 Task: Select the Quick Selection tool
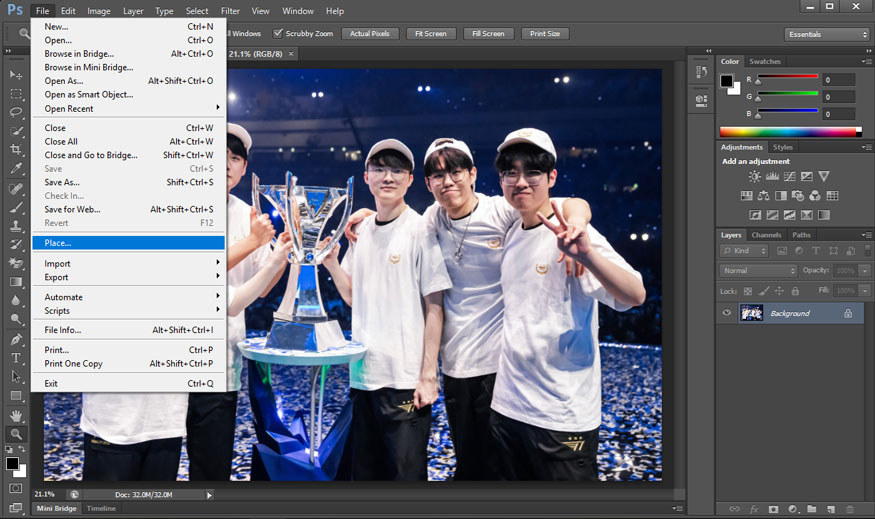[x=16, y=131]
